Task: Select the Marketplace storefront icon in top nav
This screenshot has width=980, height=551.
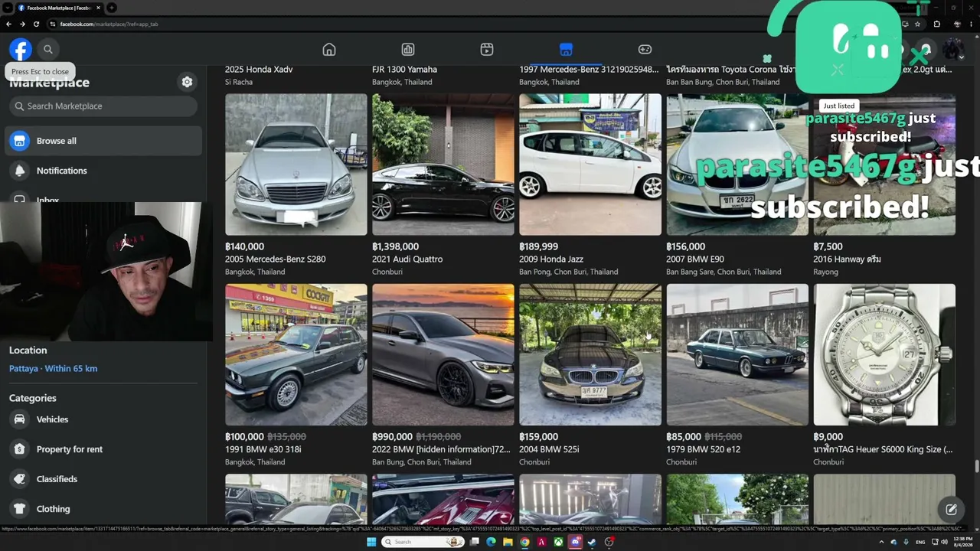Action: (566, 49)
